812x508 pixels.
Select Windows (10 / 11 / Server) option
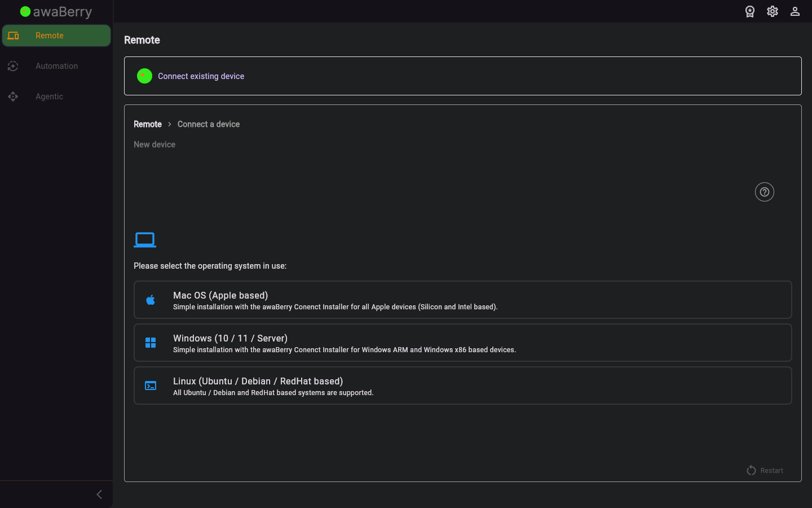(463, 343)
